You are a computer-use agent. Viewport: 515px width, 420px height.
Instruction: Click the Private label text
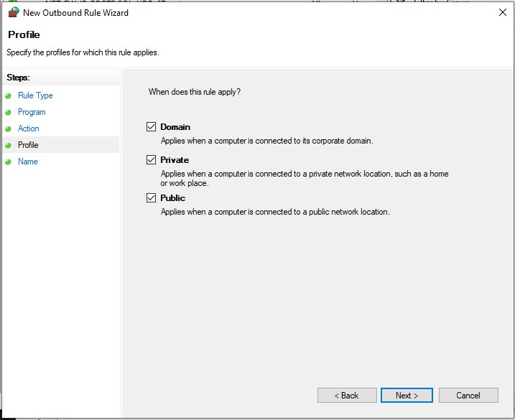click(x=175, y=160)
